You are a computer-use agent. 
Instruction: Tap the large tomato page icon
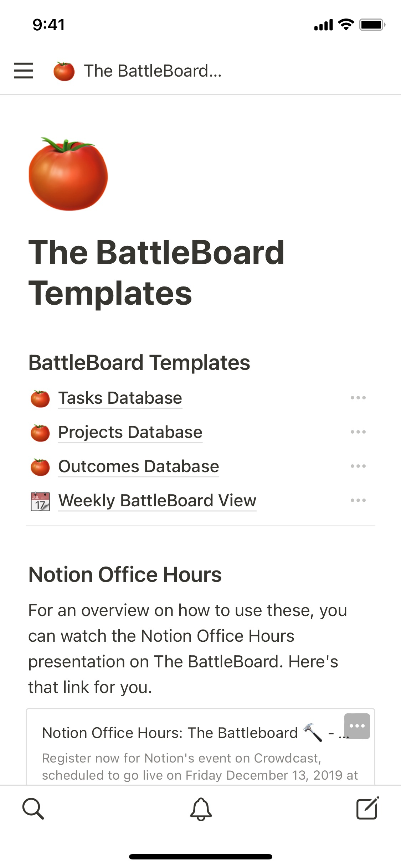pyautogui.click(x=68, y=174)
